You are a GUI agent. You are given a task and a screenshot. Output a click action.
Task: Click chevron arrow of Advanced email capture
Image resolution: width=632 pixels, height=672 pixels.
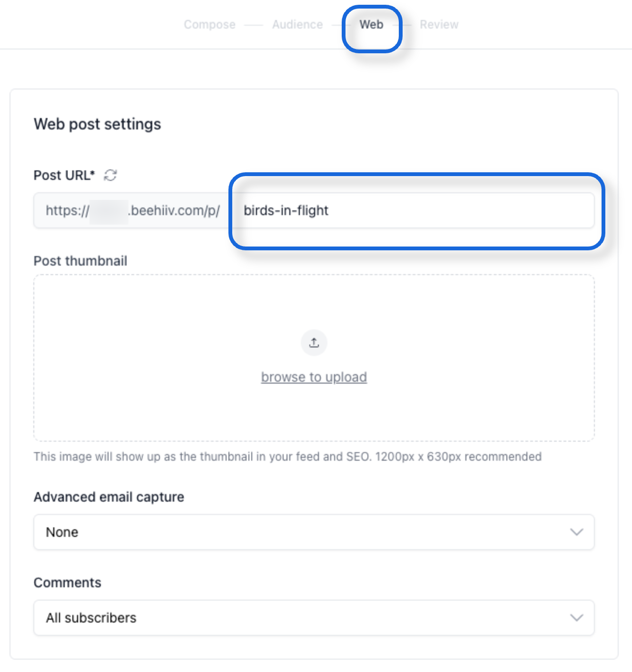(576, 532)
